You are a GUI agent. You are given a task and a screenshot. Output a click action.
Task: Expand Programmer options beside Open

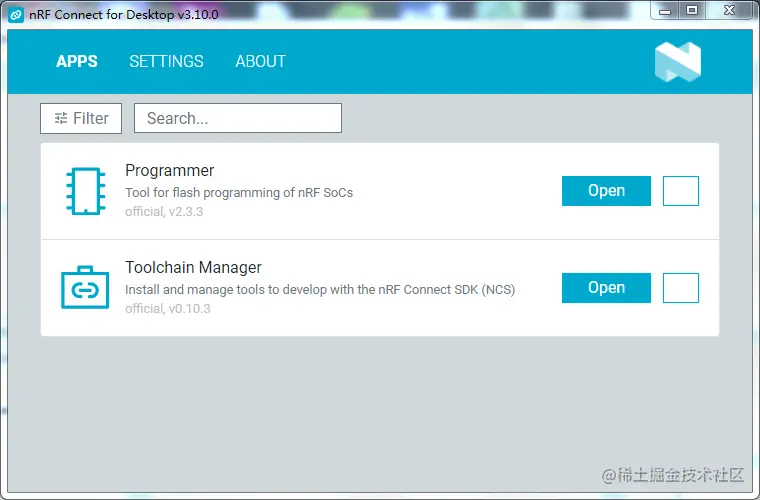point(681,191)
